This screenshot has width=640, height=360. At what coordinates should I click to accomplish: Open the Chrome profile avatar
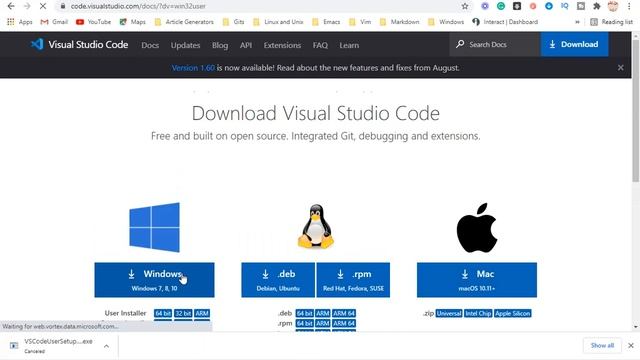(x=613, y=6)
